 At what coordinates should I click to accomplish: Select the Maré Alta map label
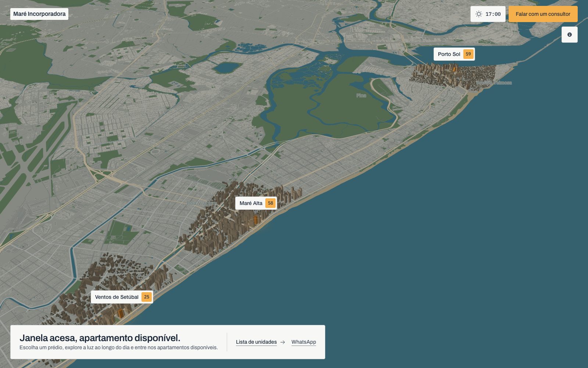click(256, 203)
